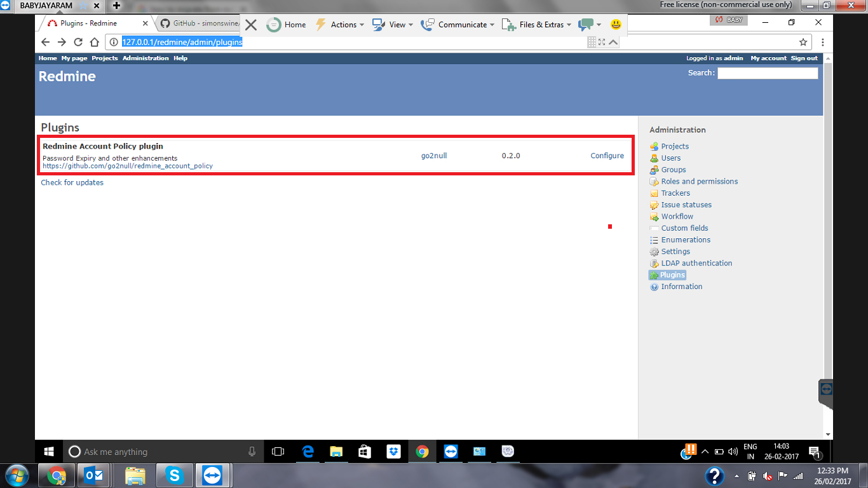Open go2null author link
Screen dimensions: 868x488
tap(434, 156)
